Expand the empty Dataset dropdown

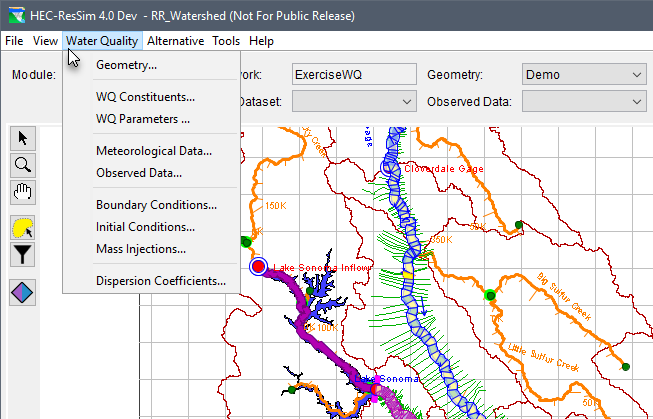coord(354,101)
